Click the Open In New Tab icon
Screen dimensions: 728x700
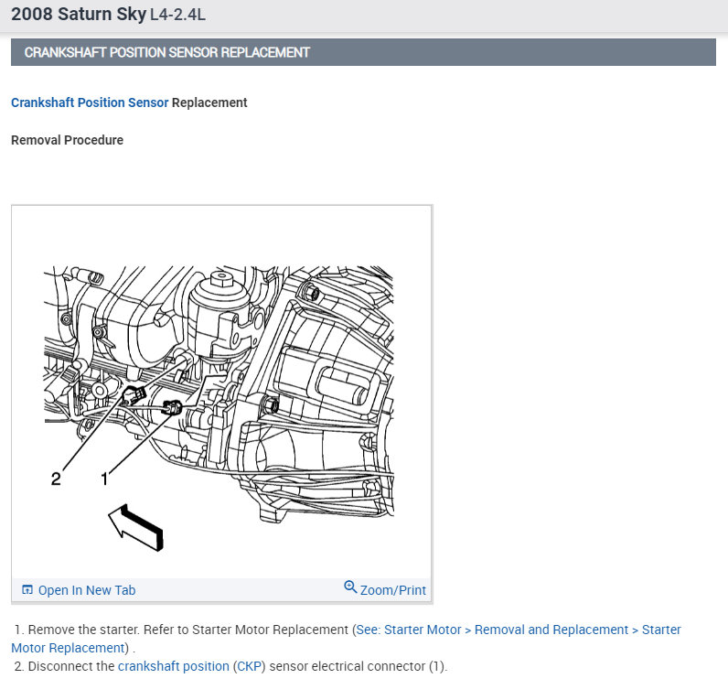click(x=27, y=590)
